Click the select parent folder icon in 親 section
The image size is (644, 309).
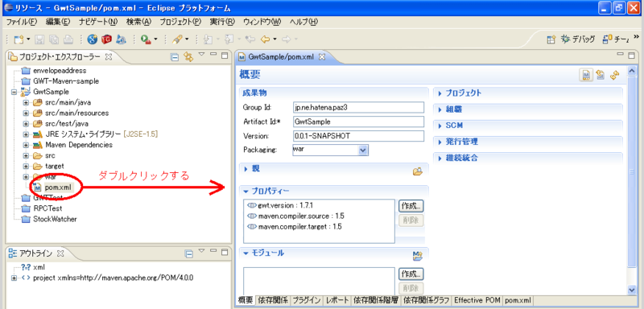click(x=418, y=171)
